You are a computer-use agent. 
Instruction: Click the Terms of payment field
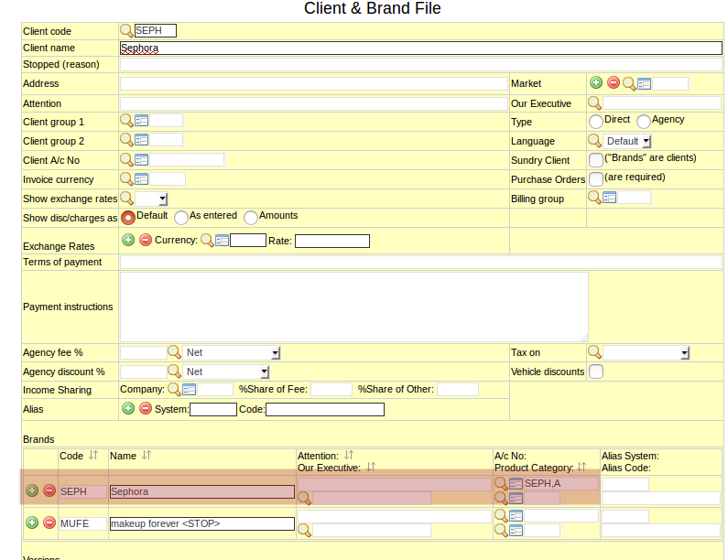(x=420, y=262)
